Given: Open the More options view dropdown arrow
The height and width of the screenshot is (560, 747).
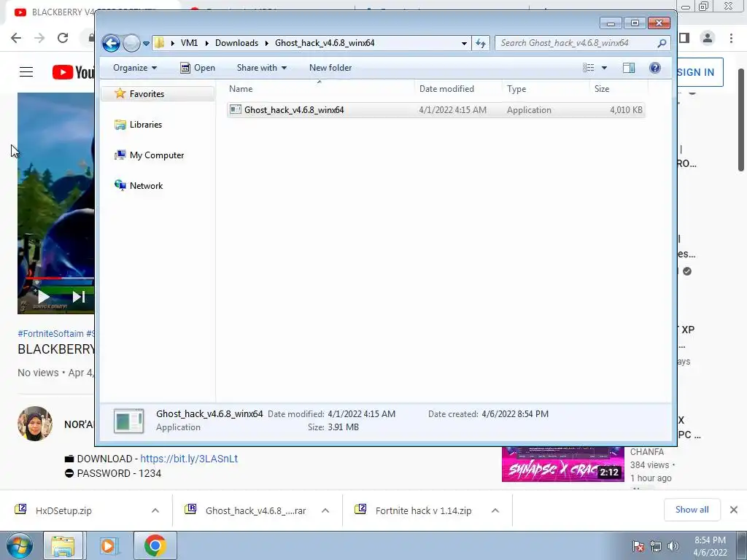Looking at the screenshot, I should point(604,68).
